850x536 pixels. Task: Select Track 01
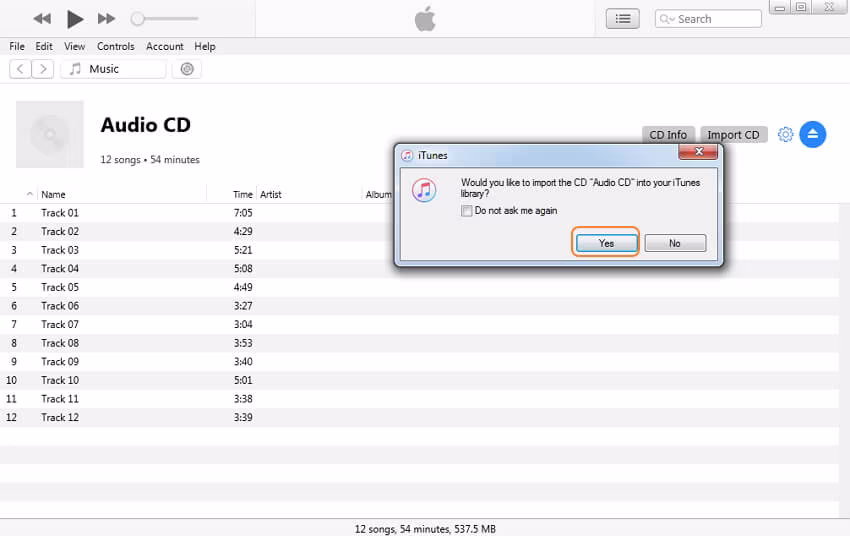60,213
